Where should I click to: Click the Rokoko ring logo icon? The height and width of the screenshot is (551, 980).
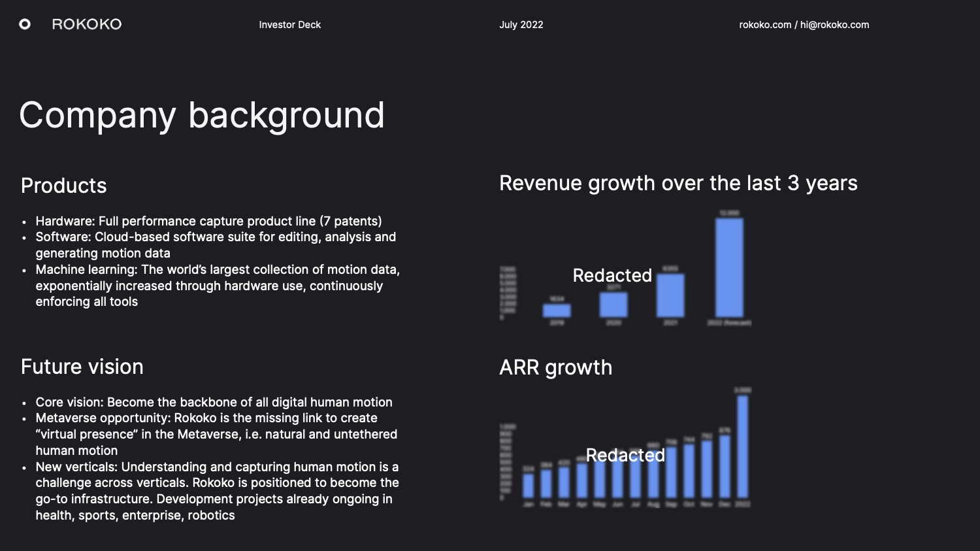click(25, 24)
